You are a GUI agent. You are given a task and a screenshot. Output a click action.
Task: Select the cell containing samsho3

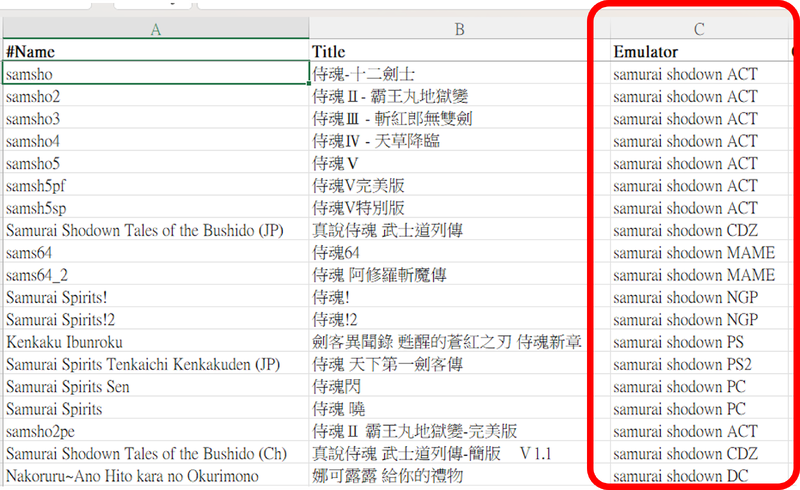point(156,118)
